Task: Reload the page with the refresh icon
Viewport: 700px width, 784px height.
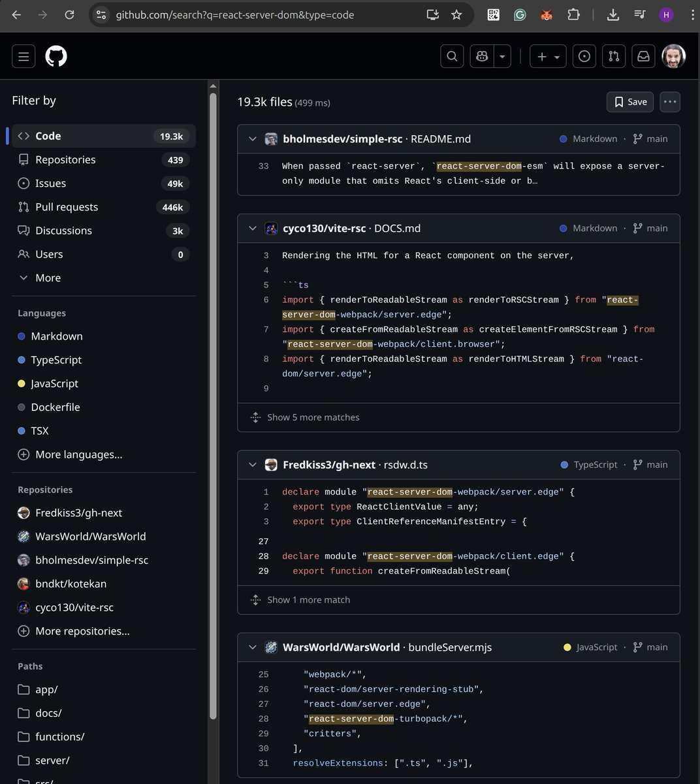Action: point(69,14)
